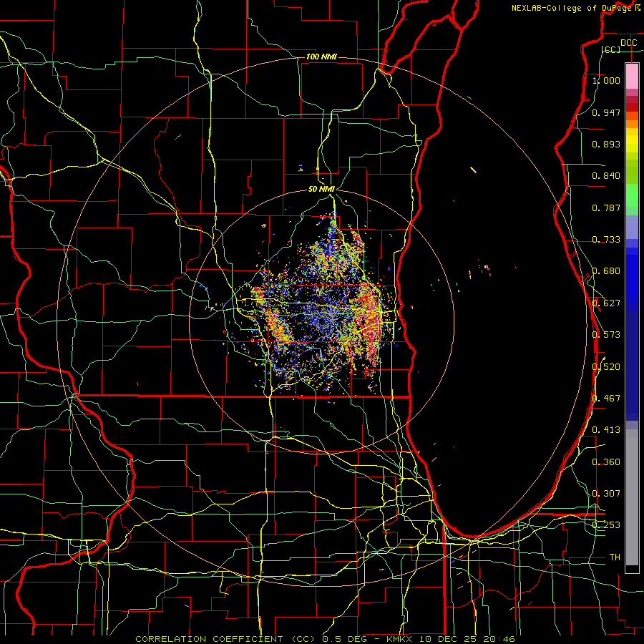Click the 0.627 legend value
The width and height of the screenshot is (644, 644).
[x=606, y=303]
